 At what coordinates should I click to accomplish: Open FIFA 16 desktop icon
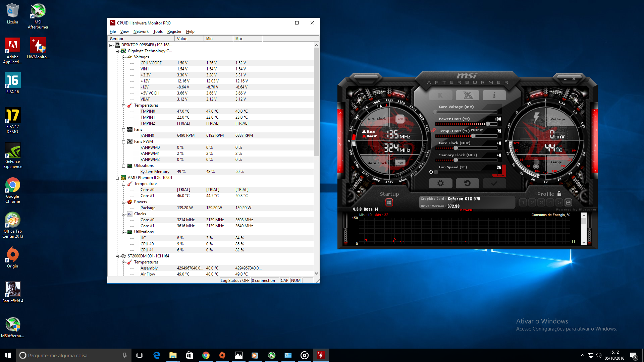(13, 83)
